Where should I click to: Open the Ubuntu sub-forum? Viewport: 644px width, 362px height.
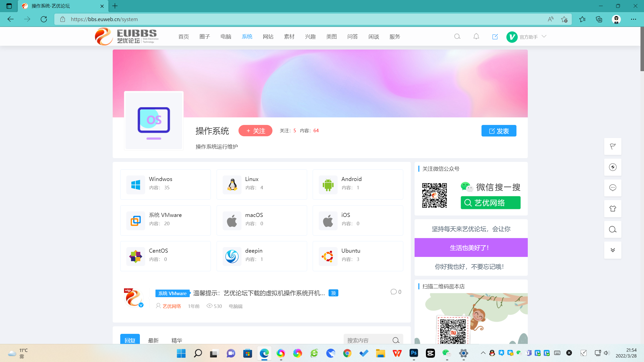(358, 256)
